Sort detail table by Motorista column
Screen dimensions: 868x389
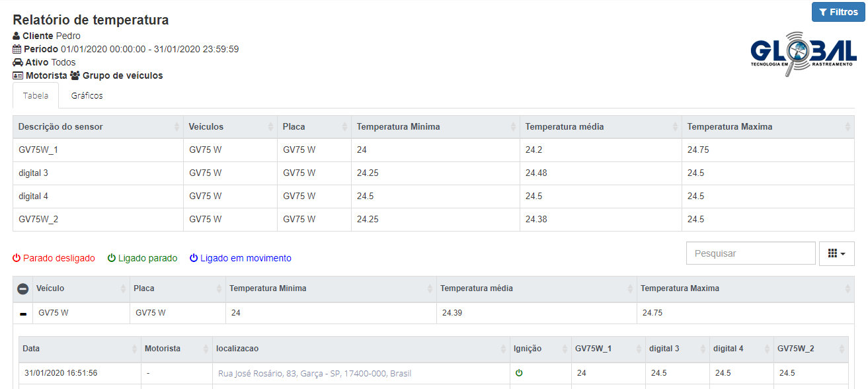204,349
